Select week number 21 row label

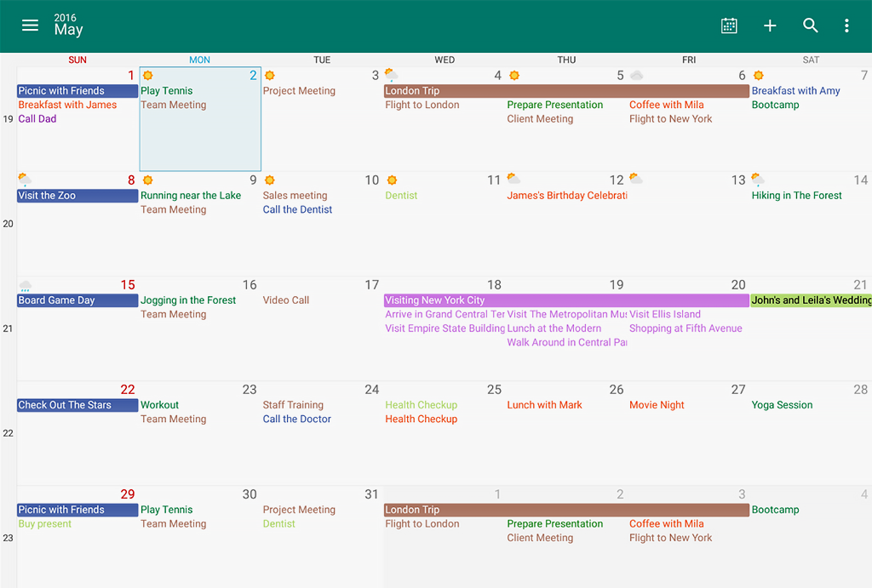[x=8, y=328]
